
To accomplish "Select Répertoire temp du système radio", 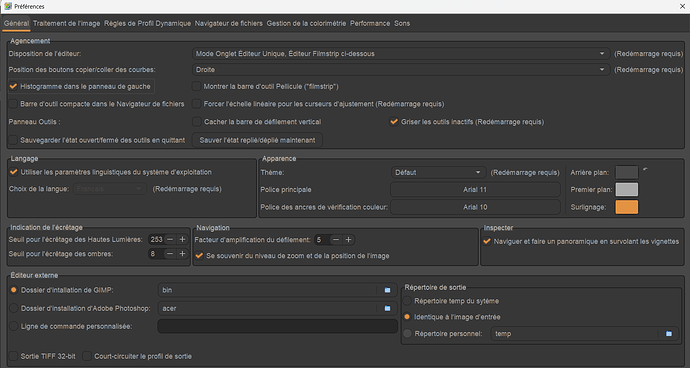I will tap(407, 301).
